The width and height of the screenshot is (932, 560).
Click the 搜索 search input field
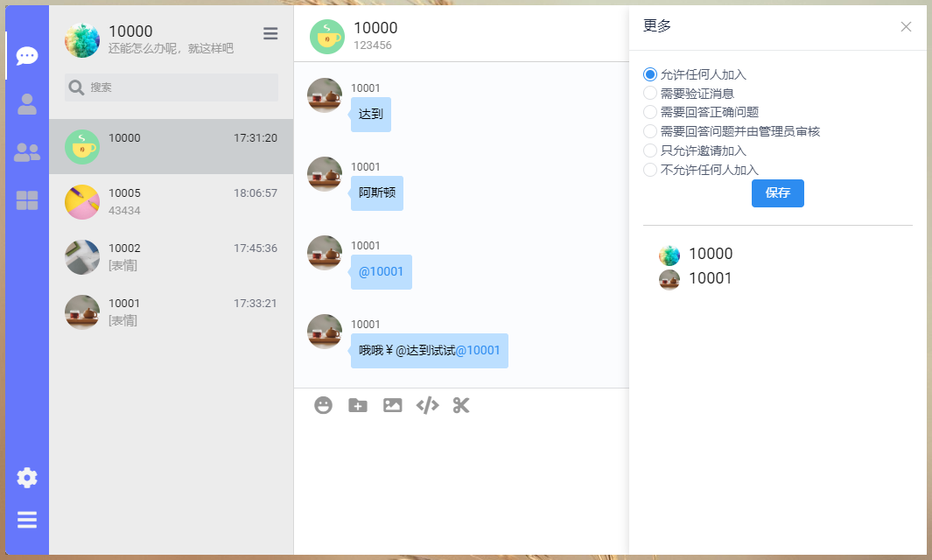pos(181,87)
